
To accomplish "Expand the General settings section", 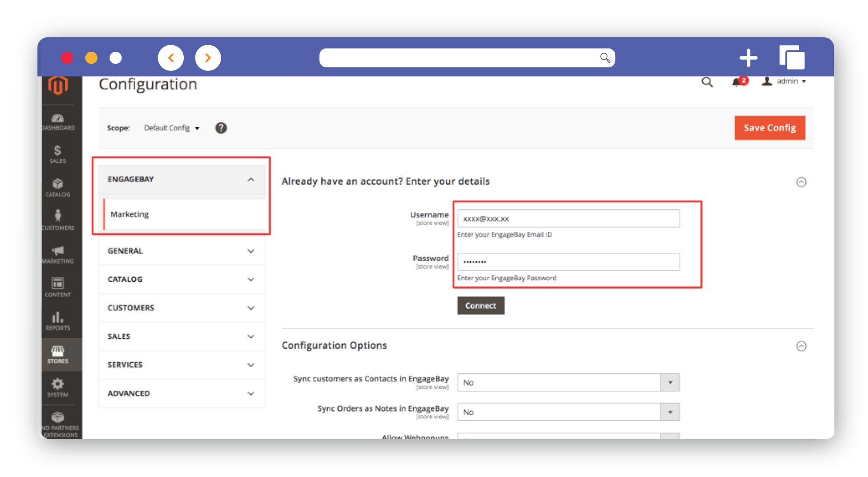I will [181, 251].
